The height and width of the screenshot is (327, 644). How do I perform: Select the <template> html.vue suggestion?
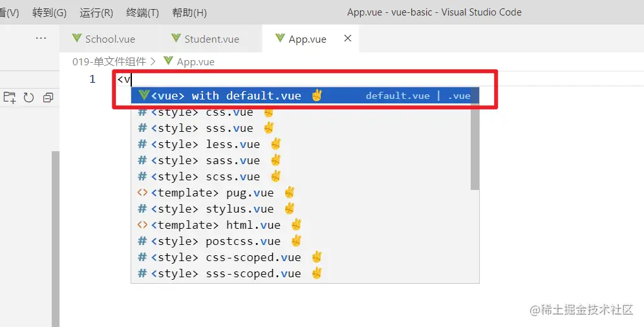(x=301, y=225)
